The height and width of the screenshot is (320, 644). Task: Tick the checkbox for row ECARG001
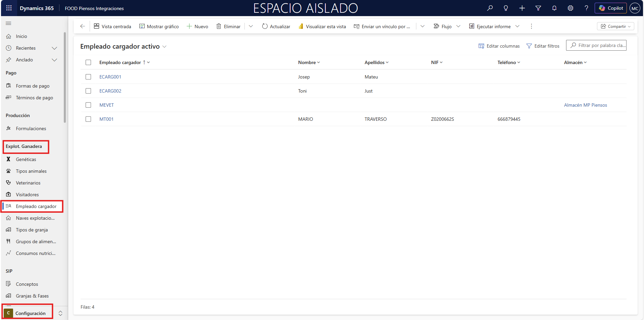tap(88, 77)
